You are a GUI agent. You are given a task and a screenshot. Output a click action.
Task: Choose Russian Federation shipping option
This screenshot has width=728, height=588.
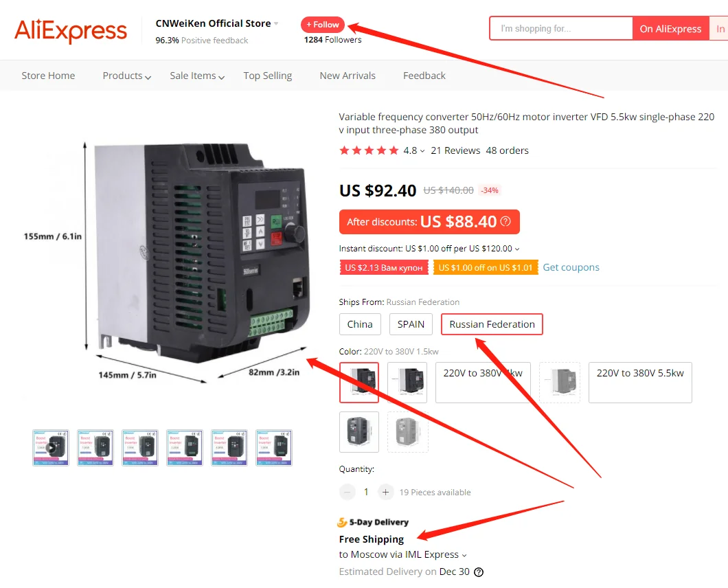[492, 324]
